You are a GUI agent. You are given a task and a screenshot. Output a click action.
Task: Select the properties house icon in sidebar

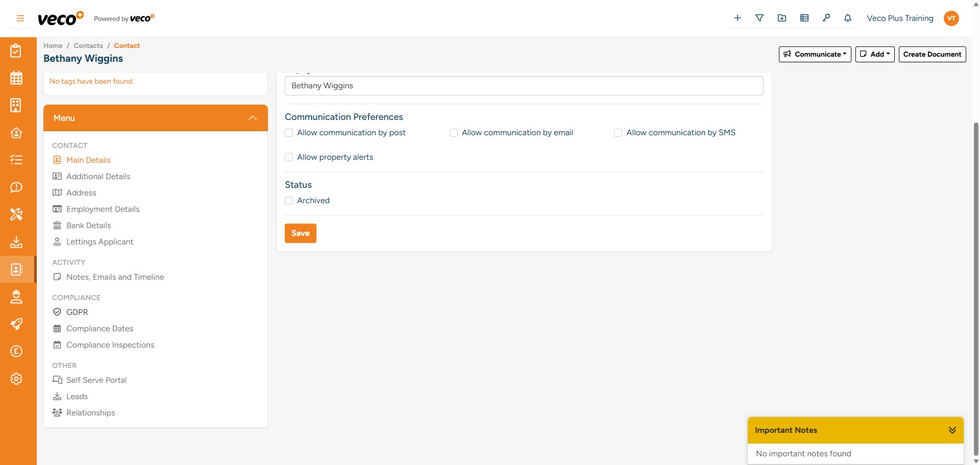click(x=16, y=133)
